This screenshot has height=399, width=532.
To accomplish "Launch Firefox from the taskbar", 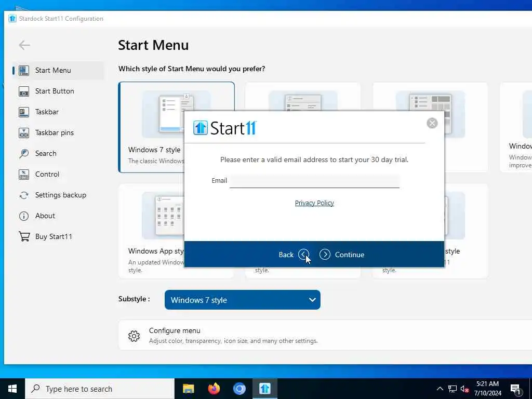I will point(214,389).
